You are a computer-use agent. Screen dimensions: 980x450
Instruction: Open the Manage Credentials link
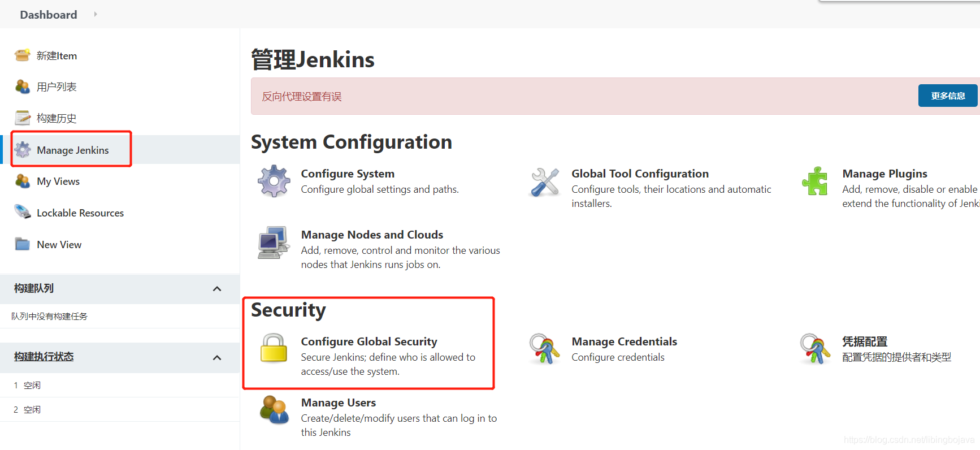point(624,341)
